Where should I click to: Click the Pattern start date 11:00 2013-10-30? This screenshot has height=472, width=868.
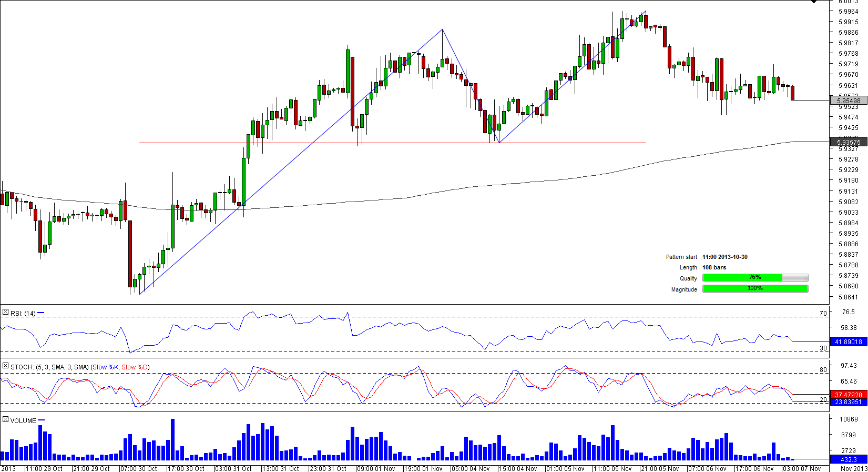pos(724,257)
